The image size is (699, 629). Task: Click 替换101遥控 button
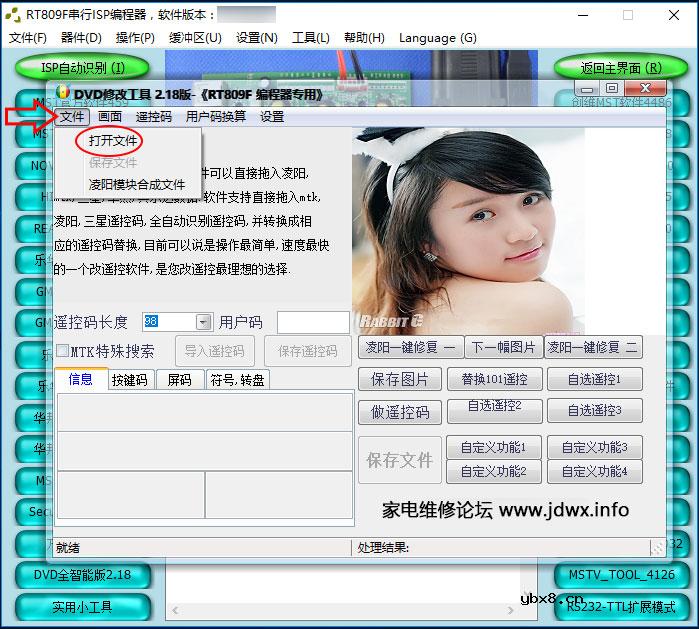tap(495, 379)
